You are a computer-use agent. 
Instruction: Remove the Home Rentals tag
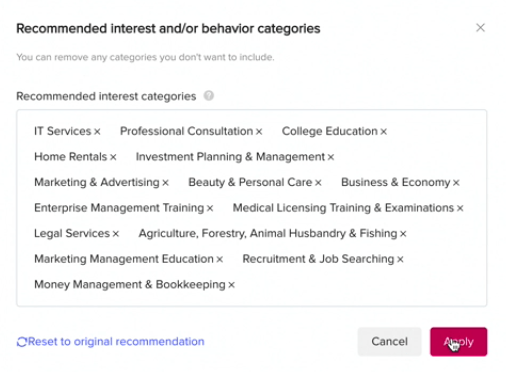pyautogui.click(x=113, y=157)
